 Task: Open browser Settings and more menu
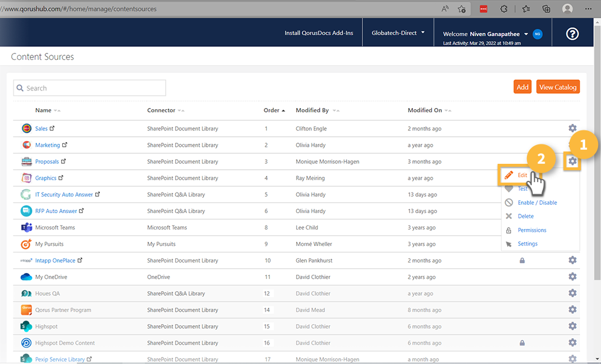588,9
